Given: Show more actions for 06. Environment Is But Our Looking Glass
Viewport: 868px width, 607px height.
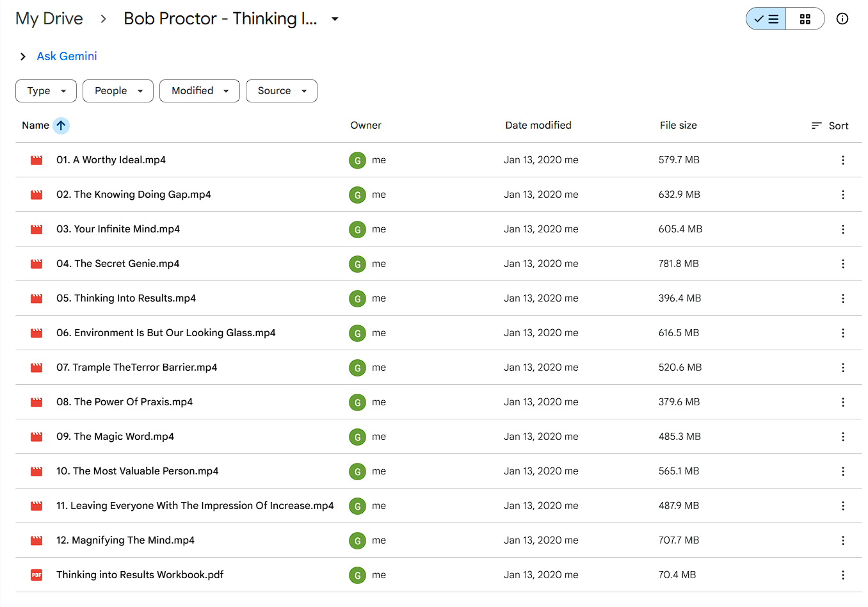Looking at the screenshot, I should pos(843,333).
